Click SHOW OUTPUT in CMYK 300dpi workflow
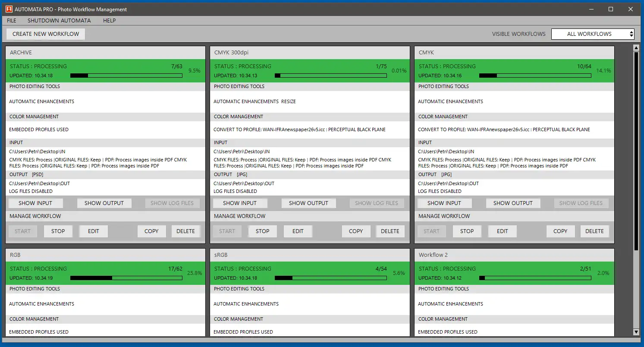 (x=308, y=203)
